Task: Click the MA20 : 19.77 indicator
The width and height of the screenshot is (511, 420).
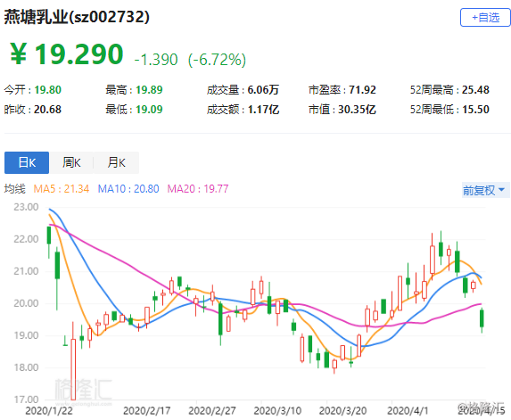Action: coord(198,189)
